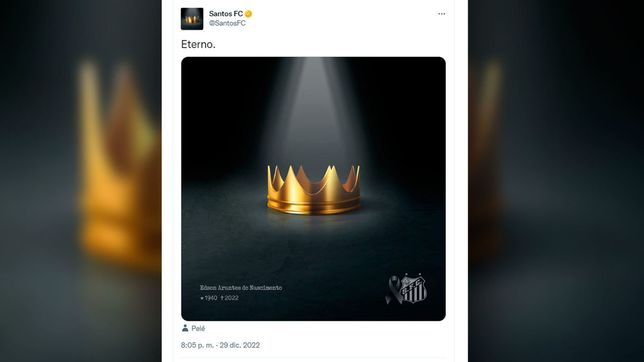Click the 8:05 p. m. timestamp
The image size is (644, 362).
(x=197, y=345)
